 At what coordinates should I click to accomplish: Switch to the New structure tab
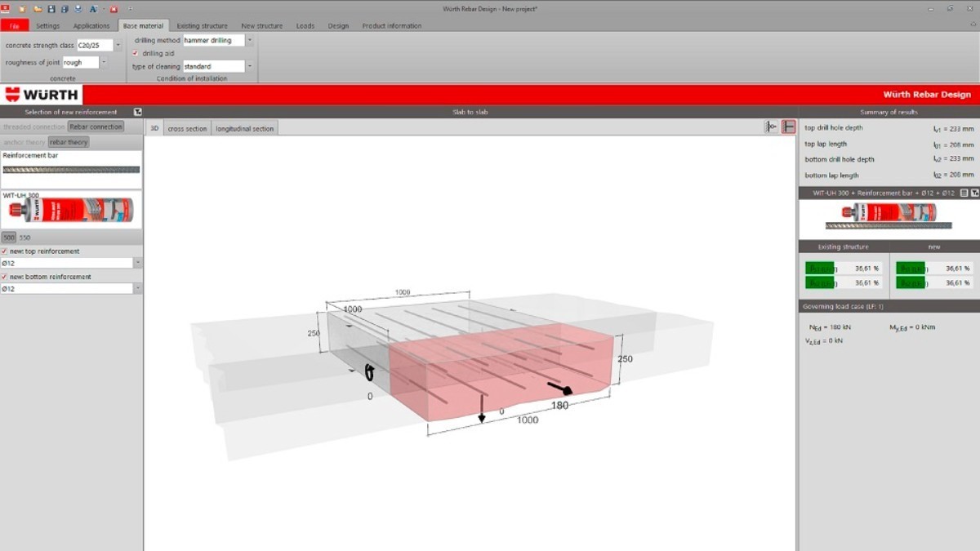coord(261,25)
